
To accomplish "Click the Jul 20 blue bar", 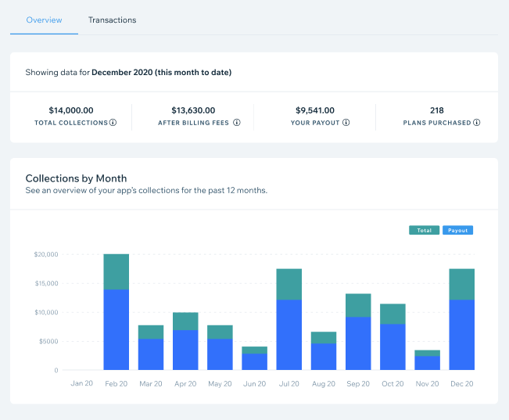I will 289,334.
